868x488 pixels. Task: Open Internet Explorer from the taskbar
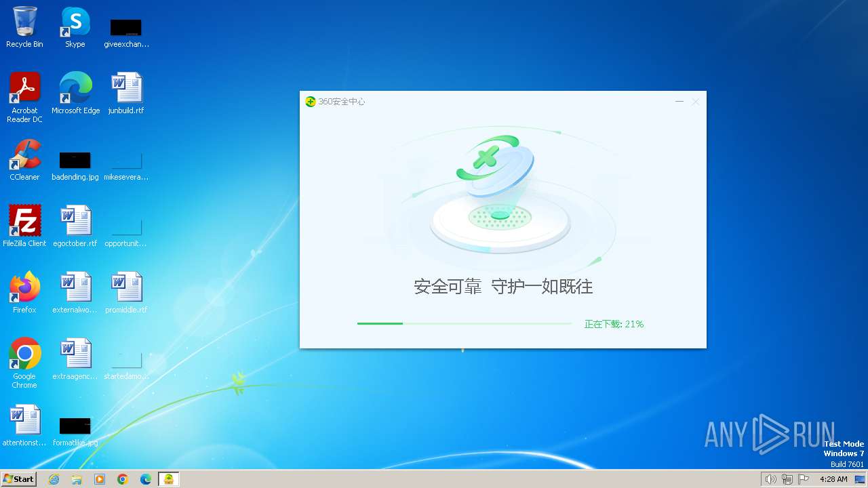pos(54,479)
